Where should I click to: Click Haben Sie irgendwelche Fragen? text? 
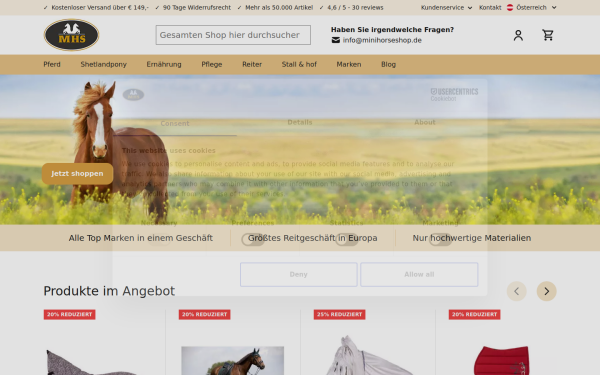(x=392, y=29)
